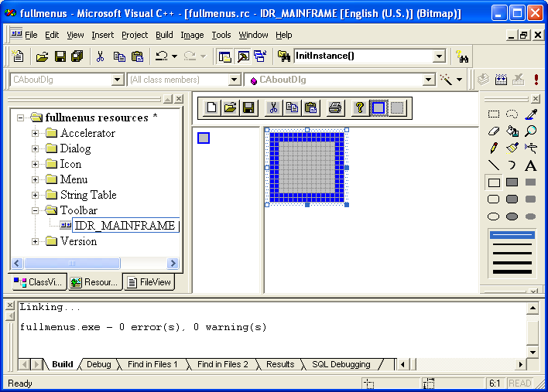Select the outlined Rounded Rectangle tool

click(494, 199)
